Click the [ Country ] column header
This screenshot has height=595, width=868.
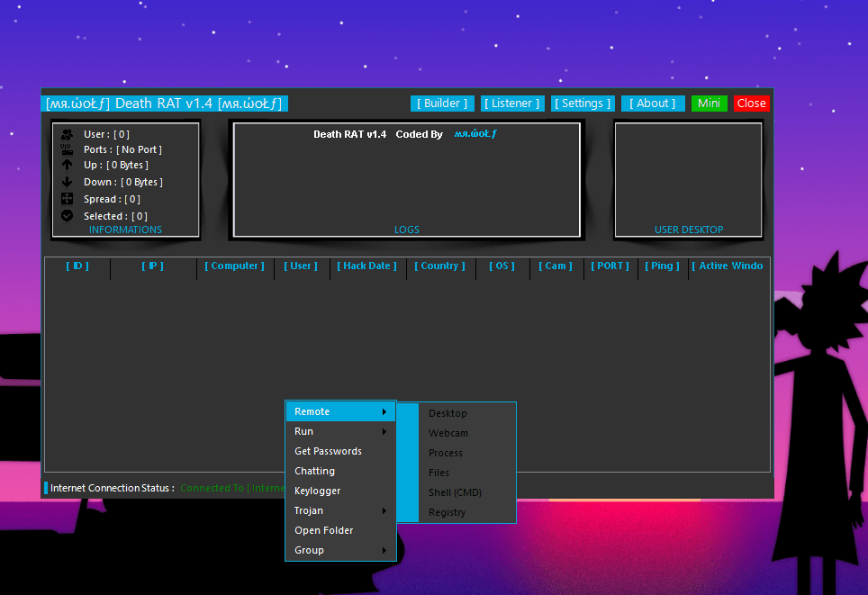point(440,266)
